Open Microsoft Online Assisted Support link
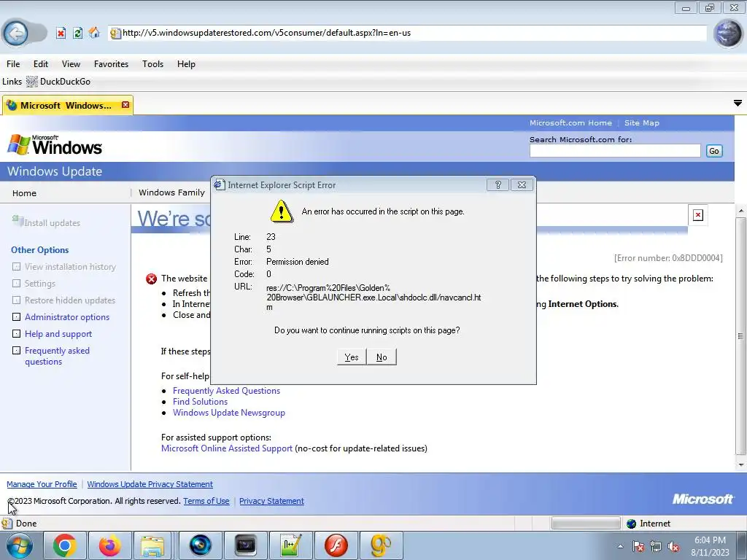The image size is (747, 560). [x=227, y=448]
